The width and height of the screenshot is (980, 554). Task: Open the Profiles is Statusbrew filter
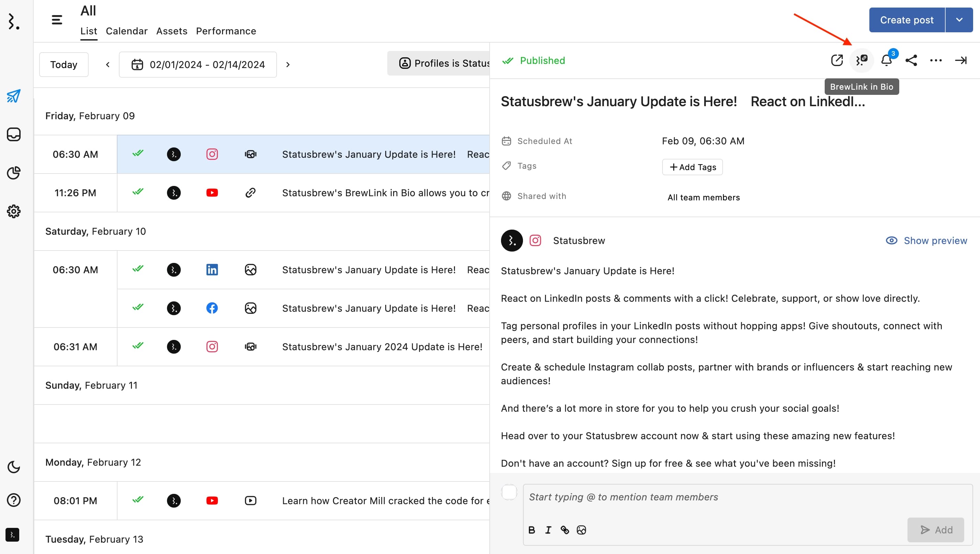click(x=438, y=63)
